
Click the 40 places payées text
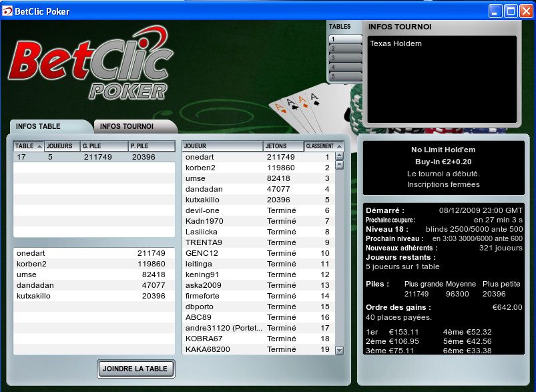[x=398, y=317]
